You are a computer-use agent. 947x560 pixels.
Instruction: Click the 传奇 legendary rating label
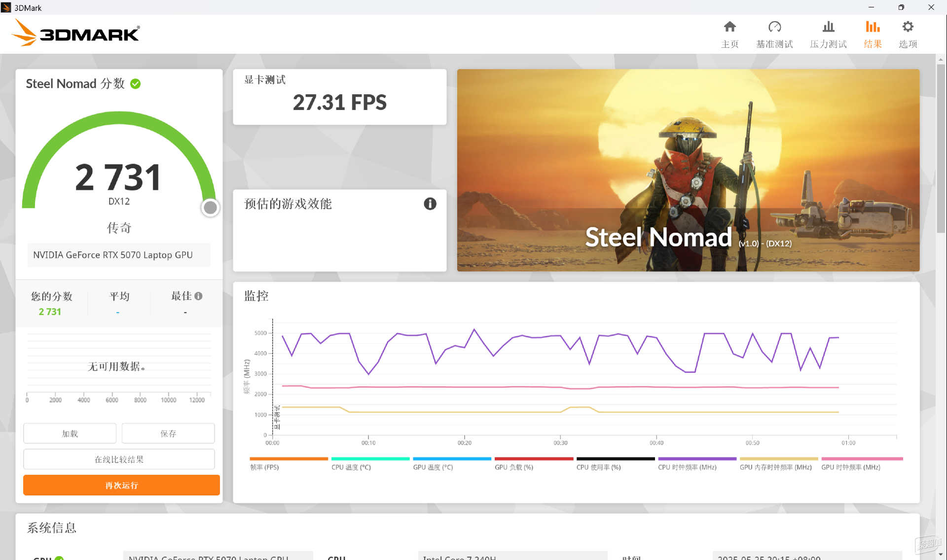(119, 228)
